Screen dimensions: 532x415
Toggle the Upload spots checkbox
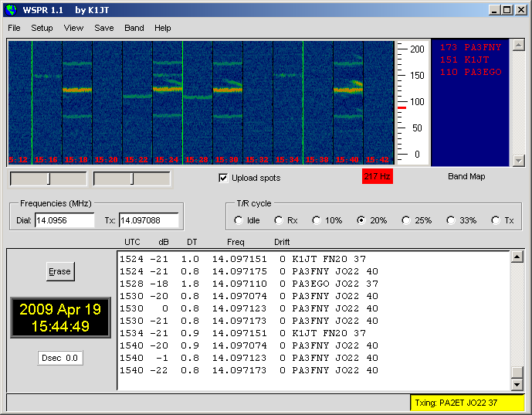point(224,178)
